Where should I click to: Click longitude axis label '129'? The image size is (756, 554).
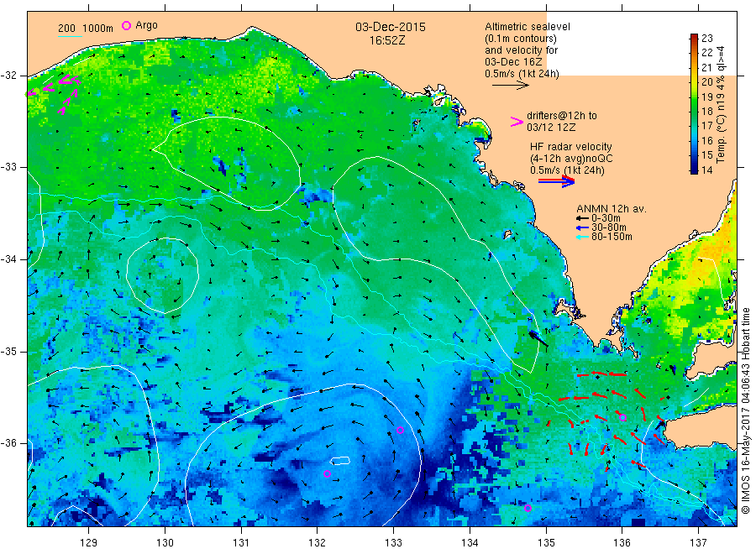click(89, 543)
